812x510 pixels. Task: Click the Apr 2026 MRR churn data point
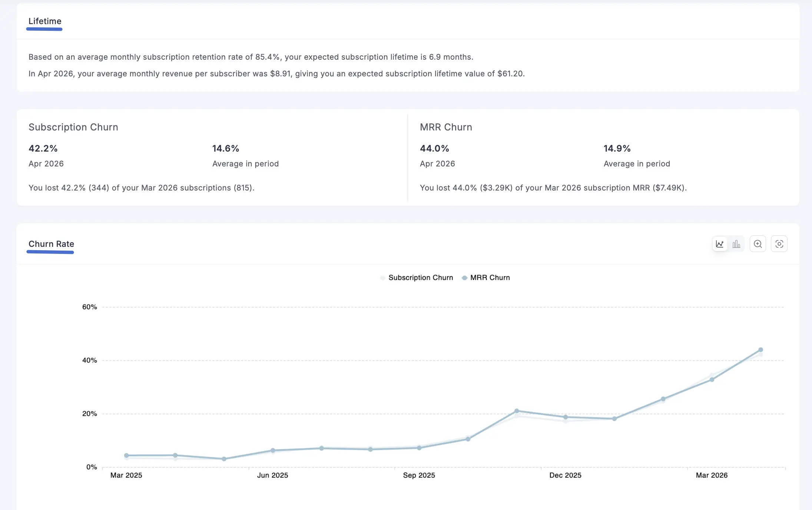(760, 350)
